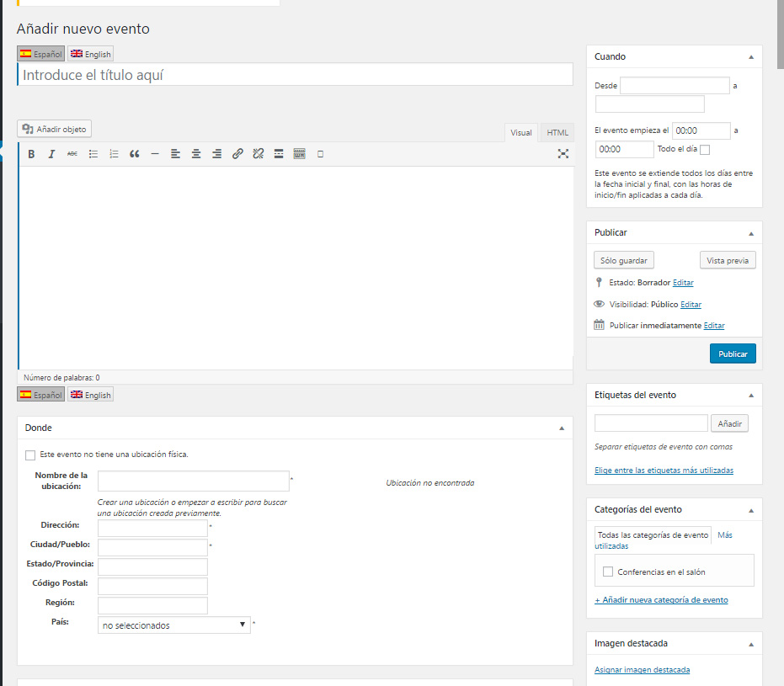Viewport: 784px width, 686px height.
Task: Open the País country dropdown
Action: (x=174, y=625)
